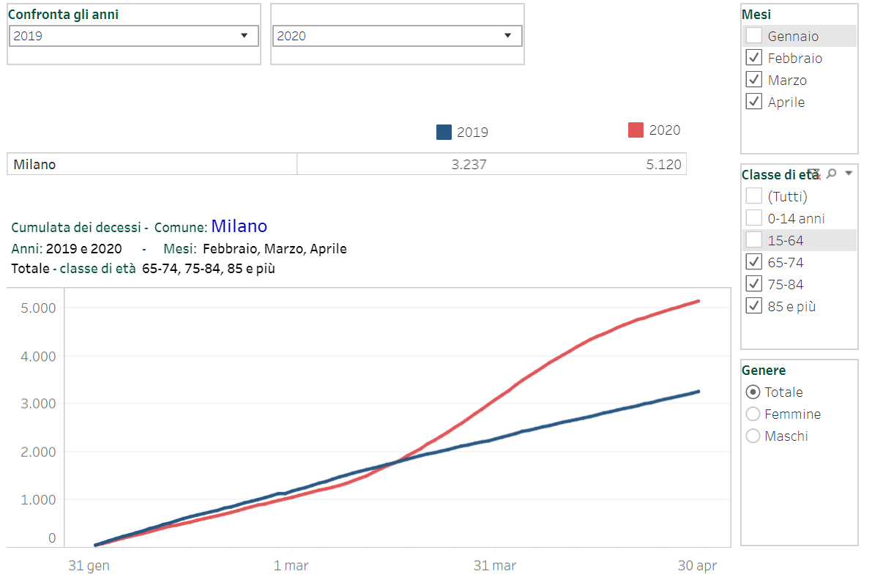Open search in Classe di età filter
This screenshot has width=872, height=588.
(x=832, y=174)
